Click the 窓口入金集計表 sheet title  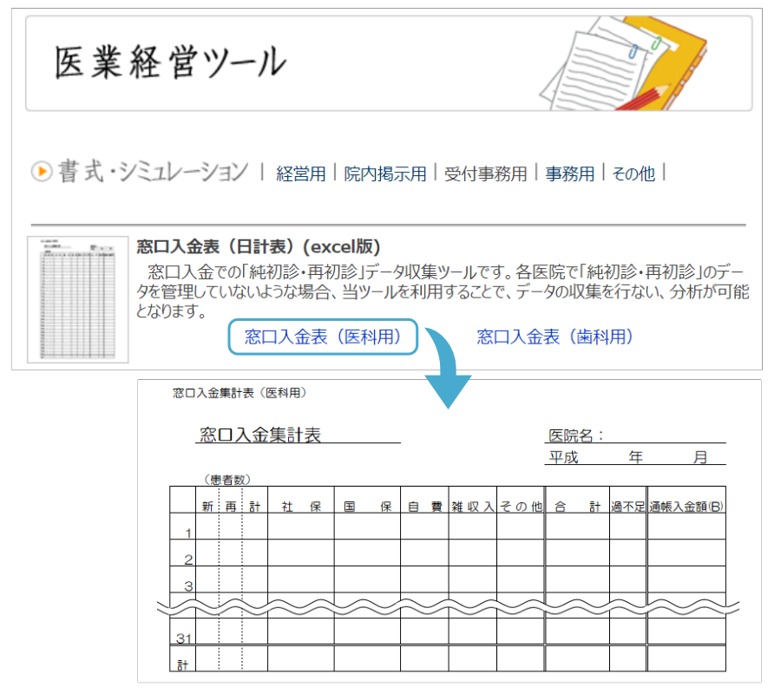coord(260,435)
